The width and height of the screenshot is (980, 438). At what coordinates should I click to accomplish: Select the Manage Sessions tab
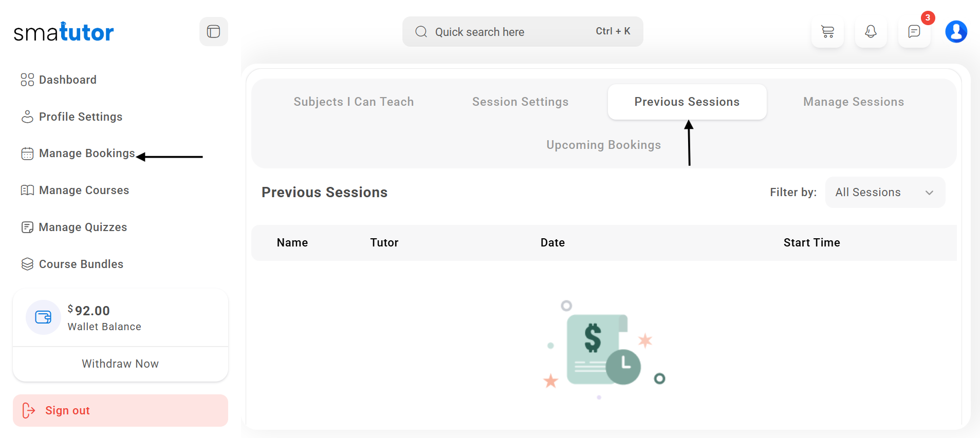click(853, 102)
